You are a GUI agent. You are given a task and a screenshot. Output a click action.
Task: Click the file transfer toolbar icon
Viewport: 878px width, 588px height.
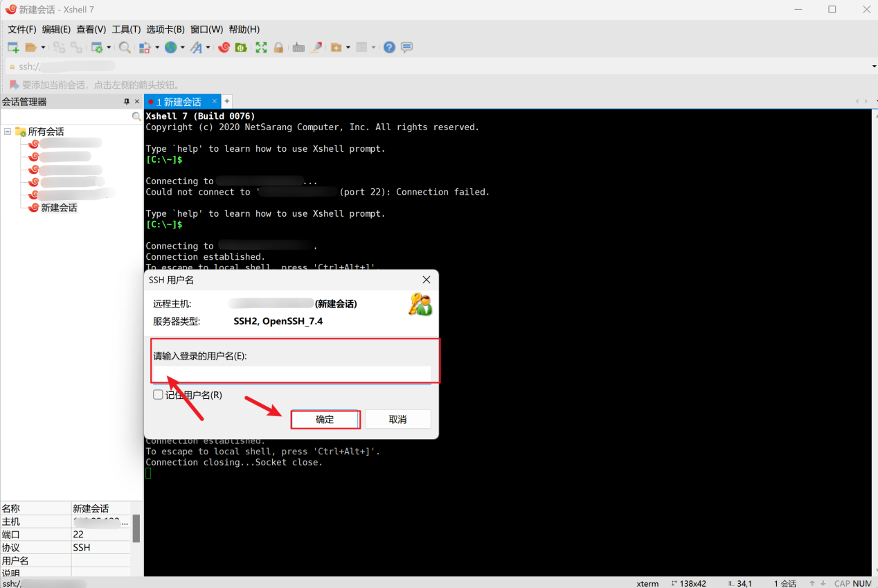coord(145,47)
